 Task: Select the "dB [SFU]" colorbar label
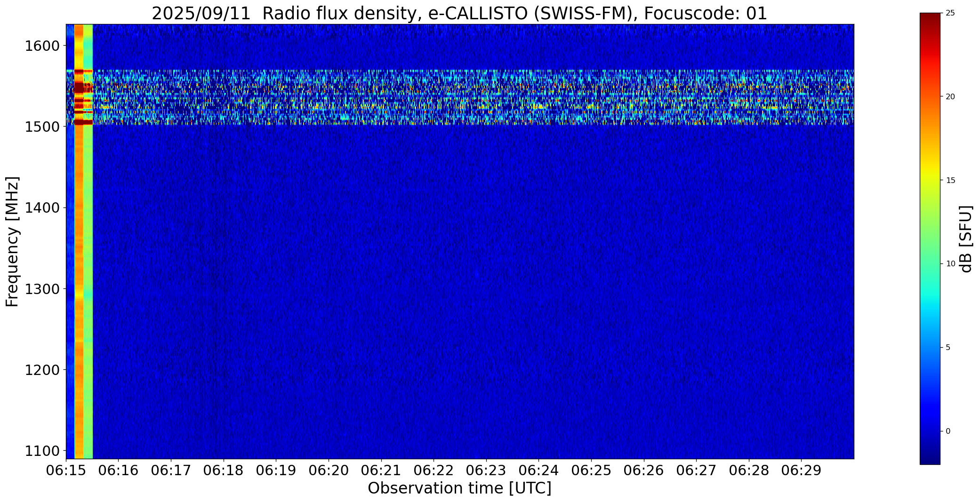(966, 239)
